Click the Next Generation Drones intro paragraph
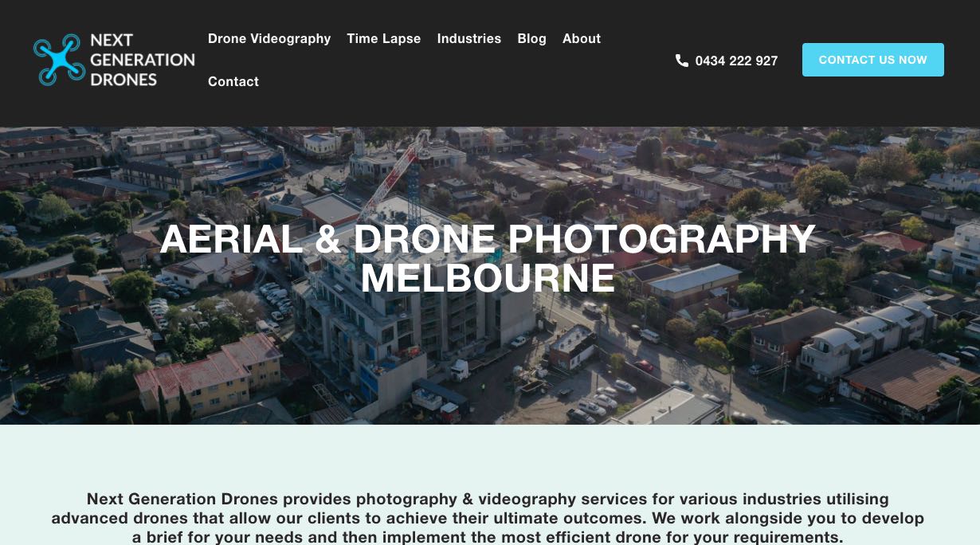The image size is (980, 545). [488, 518]
